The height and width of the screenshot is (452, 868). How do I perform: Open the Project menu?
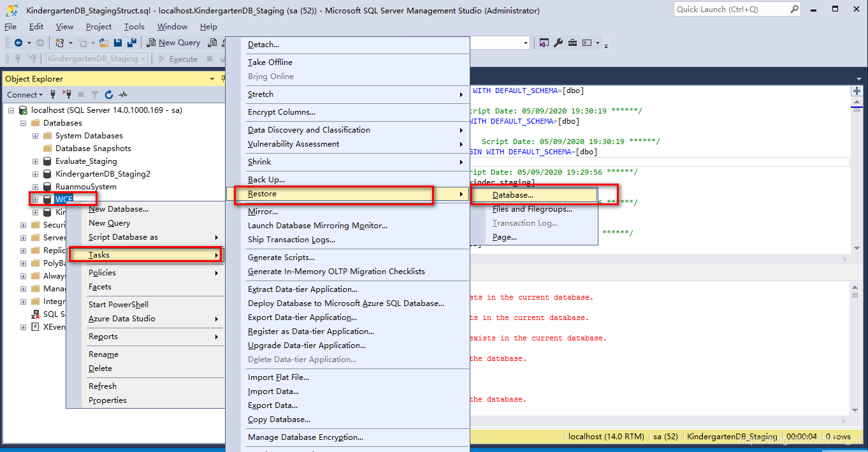tap(99, 27)
